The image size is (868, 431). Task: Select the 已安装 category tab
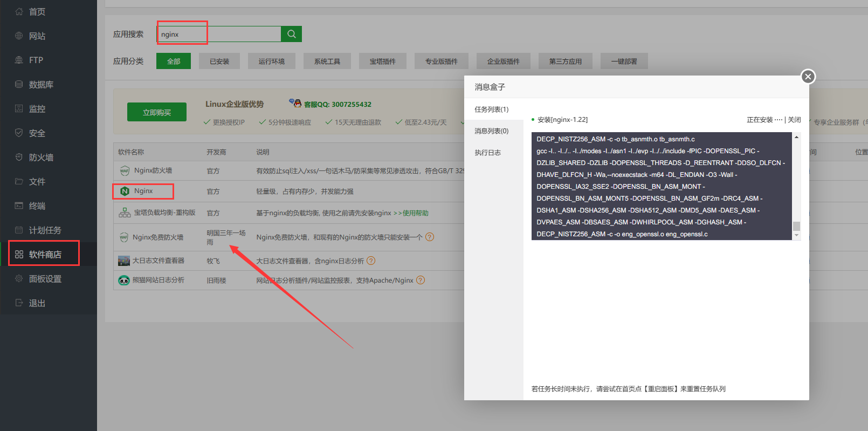[219, 61]
